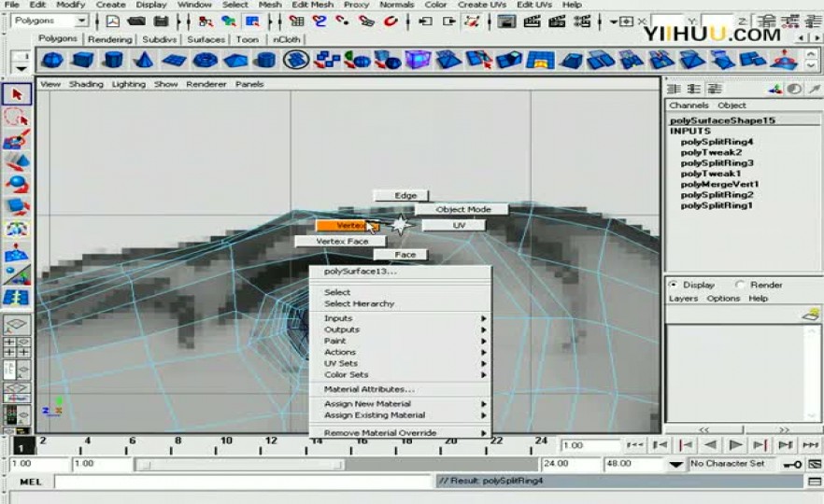824x504 pixels.
Task: Select the Render radio button
Action: 740,285
